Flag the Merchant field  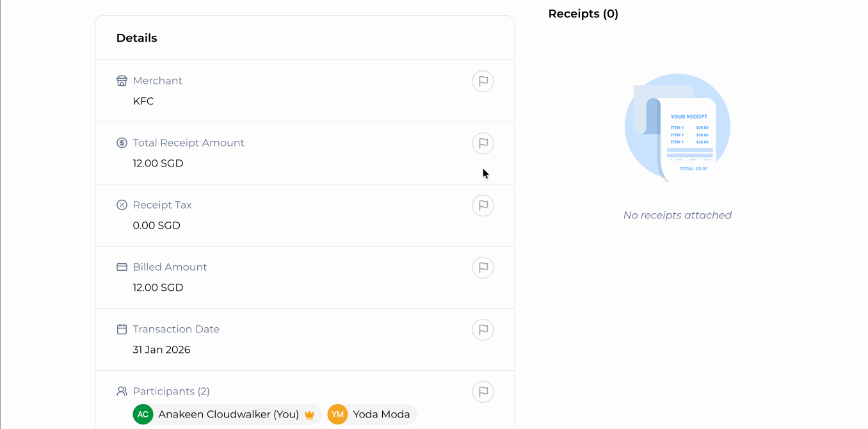483,81
